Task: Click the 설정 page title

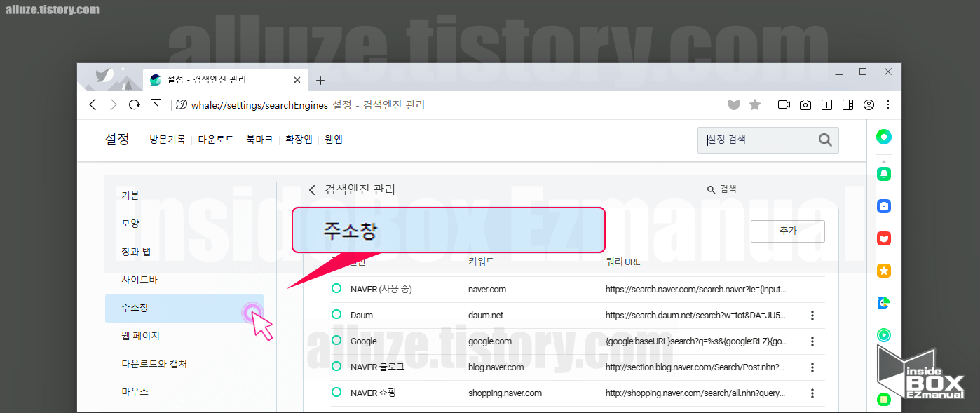Action: [117, 139]
